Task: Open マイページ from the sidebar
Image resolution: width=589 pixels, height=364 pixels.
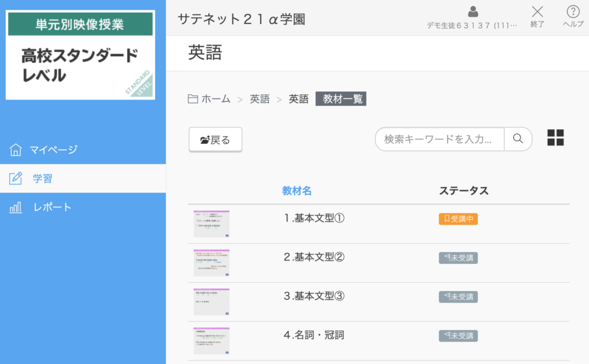Action: pyautogui.click(x=53, y=150)
